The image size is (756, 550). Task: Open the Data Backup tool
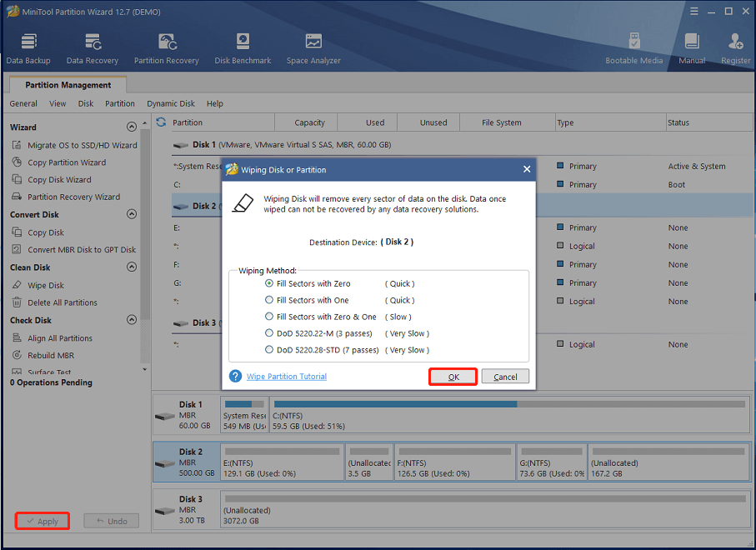pos(28,48)
